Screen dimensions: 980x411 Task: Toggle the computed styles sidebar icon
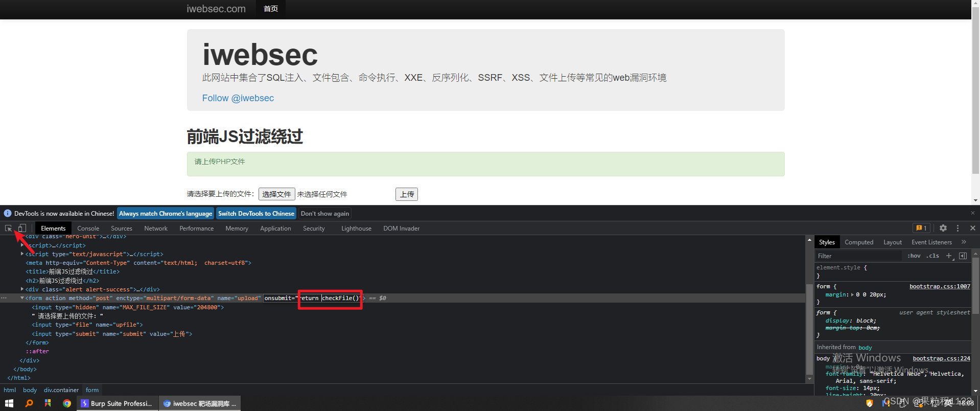coord(963,256)
